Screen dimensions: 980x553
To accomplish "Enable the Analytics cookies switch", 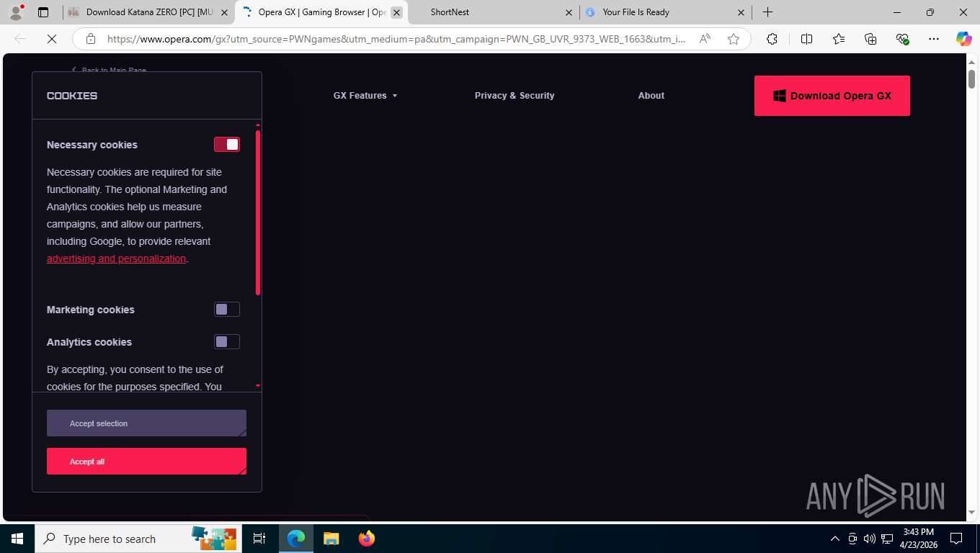I will point(227,342).
